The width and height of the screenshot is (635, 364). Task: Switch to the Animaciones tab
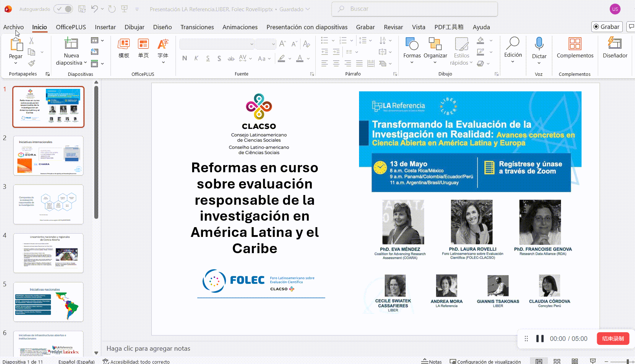click(240, 27)
